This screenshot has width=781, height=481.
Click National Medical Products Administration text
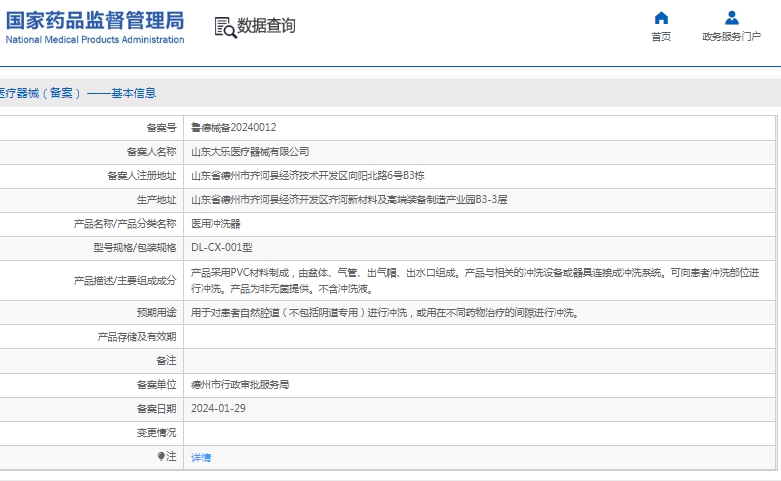[95, 40]
